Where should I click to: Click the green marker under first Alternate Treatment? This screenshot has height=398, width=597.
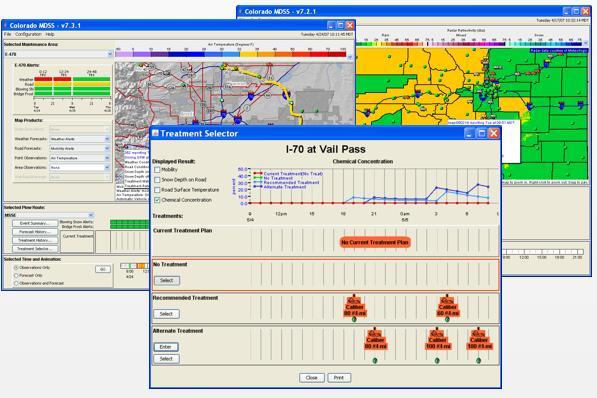375,360
